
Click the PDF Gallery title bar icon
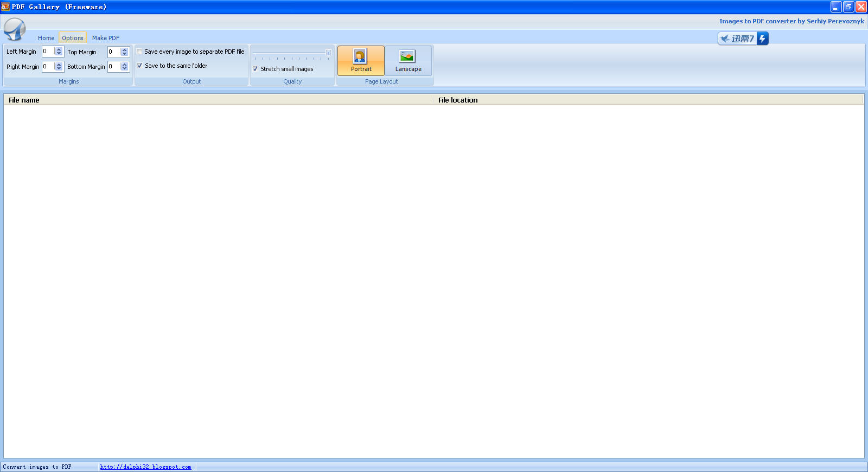[x=5, y=7]
